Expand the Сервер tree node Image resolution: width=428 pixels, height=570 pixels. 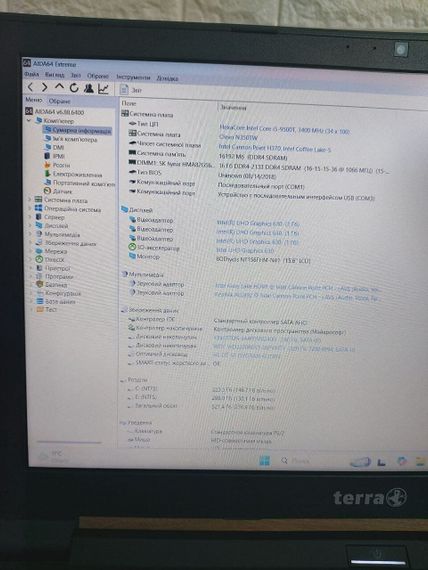tap(30, 217)
